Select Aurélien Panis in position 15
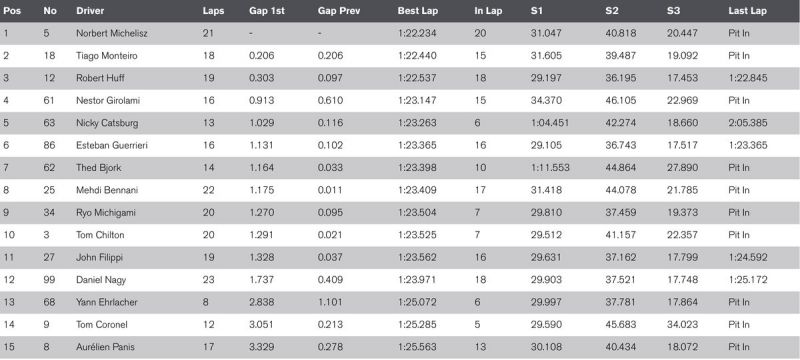 (105, 347)
